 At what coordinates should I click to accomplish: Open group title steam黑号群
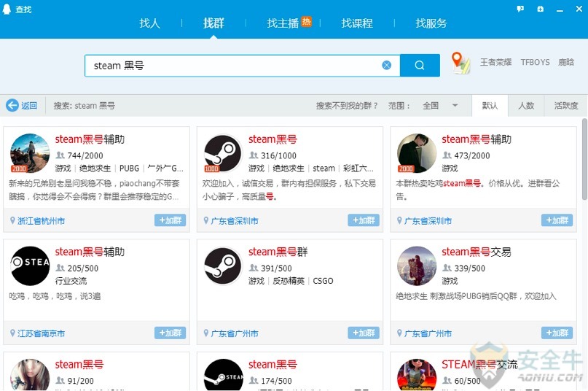[278, 252]
